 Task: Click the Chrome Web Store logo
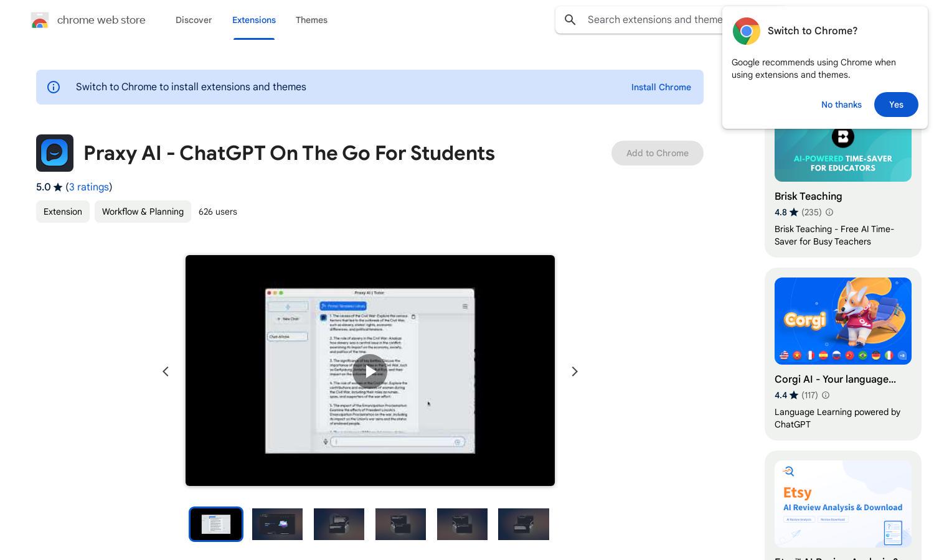tap(40, 20)
